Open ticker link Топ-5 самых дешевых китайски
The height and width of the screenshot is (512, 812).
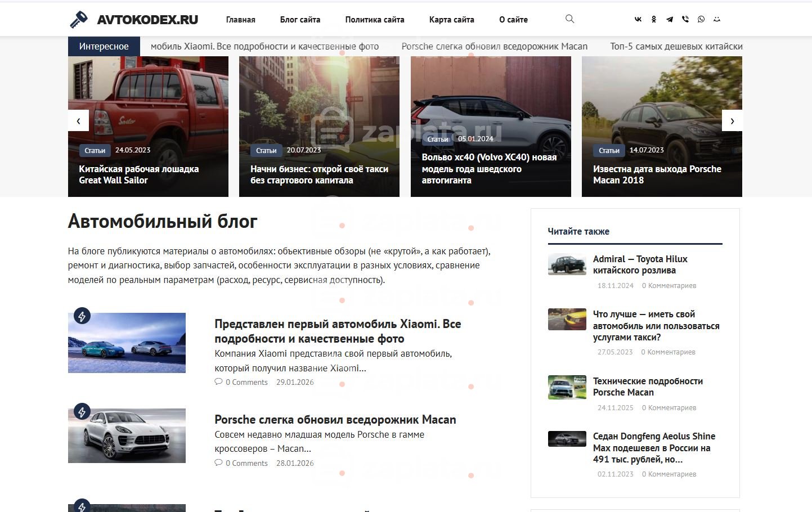(x=676, y=46)
